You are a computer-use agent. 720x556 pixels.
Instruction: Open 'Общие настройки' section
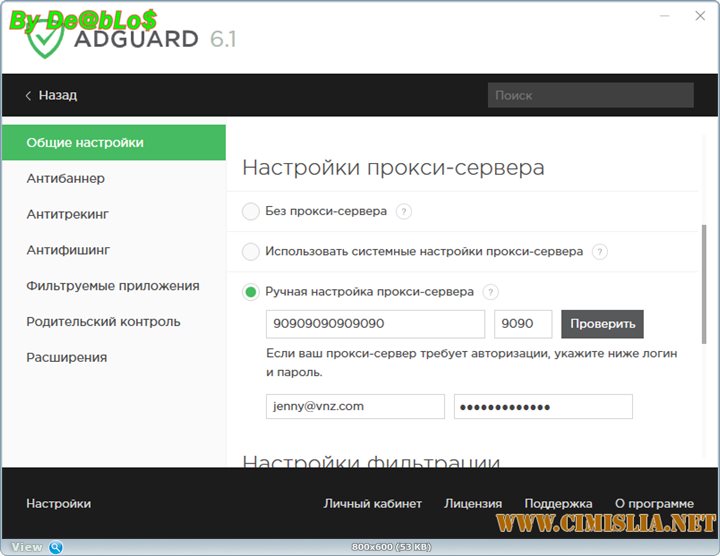[x=114, y=142]
